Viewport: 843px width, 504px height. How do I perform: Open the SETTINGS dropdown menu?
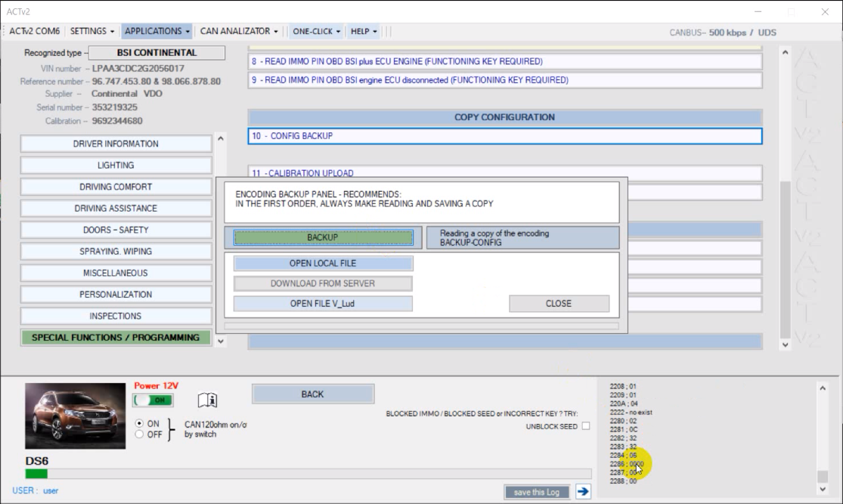click(x=92, y=31)
